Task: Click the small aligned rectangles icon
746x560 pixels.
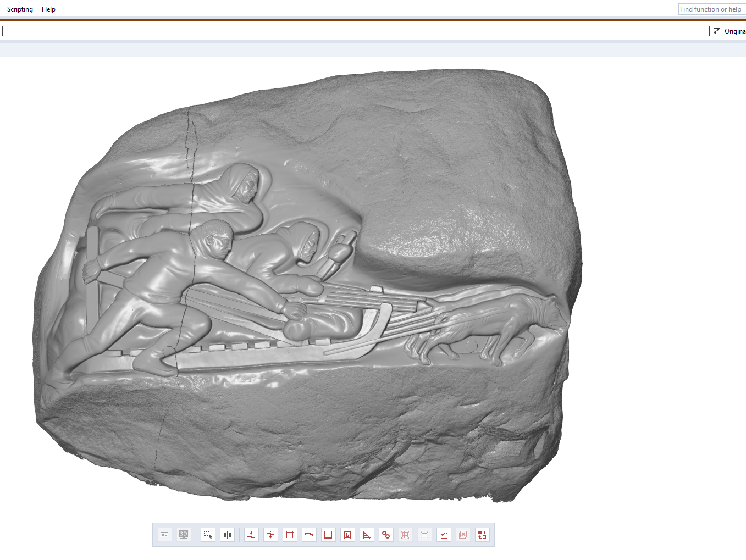Action: click(309, 535)
